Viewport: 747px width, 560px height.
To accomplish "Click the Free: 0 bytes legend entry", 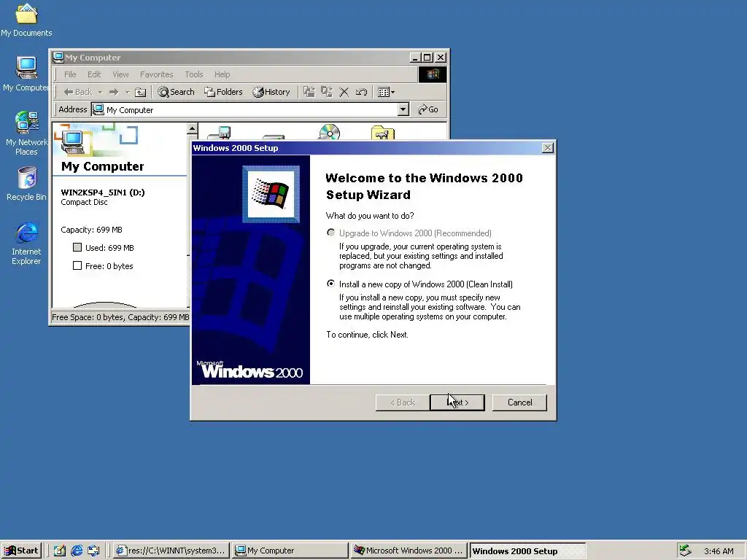I will coord(103,265).
